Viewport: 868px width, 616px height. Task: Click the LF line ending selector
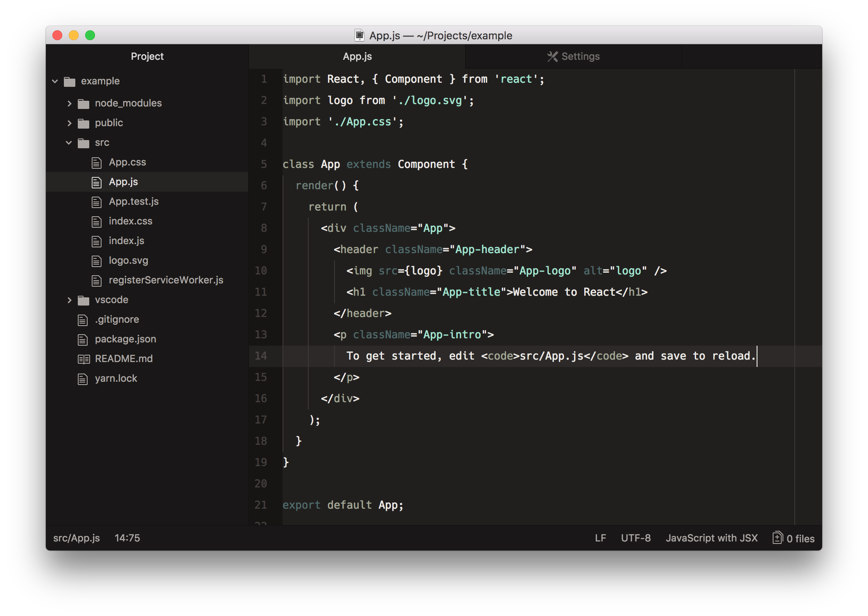pyautogui.click(x=600, y=538)
